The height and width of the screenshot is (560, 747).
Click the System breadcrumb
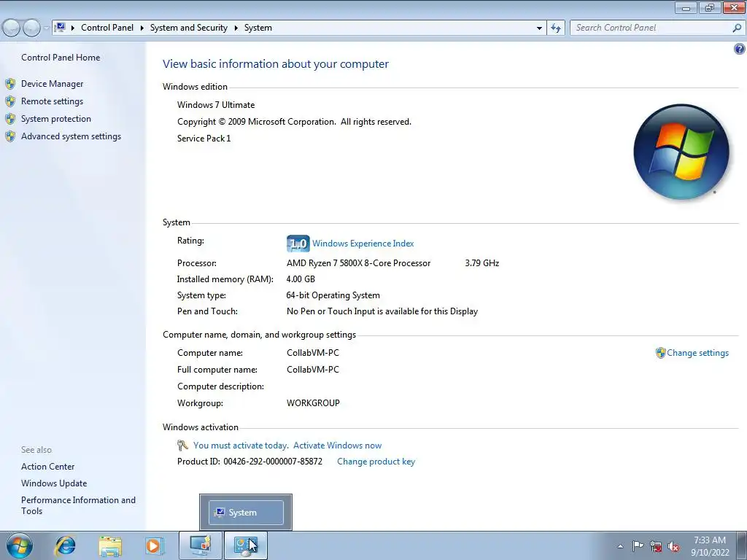[258, 28]
